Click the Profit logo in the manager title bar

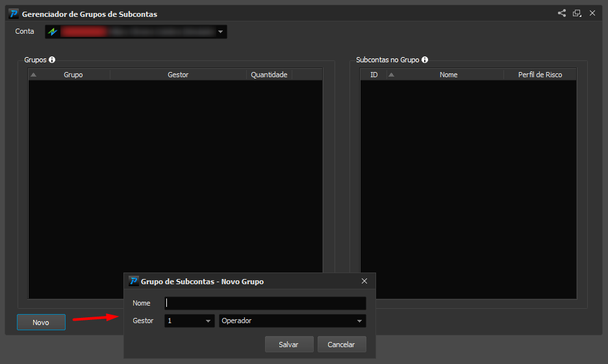14,14
